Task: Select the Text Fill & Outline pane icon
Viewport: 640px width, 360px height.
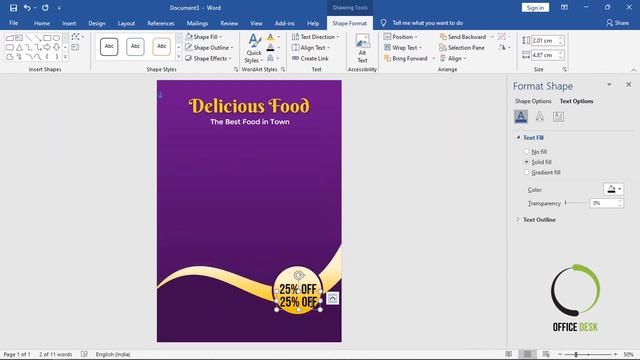Action: click(x=520, y=117)
